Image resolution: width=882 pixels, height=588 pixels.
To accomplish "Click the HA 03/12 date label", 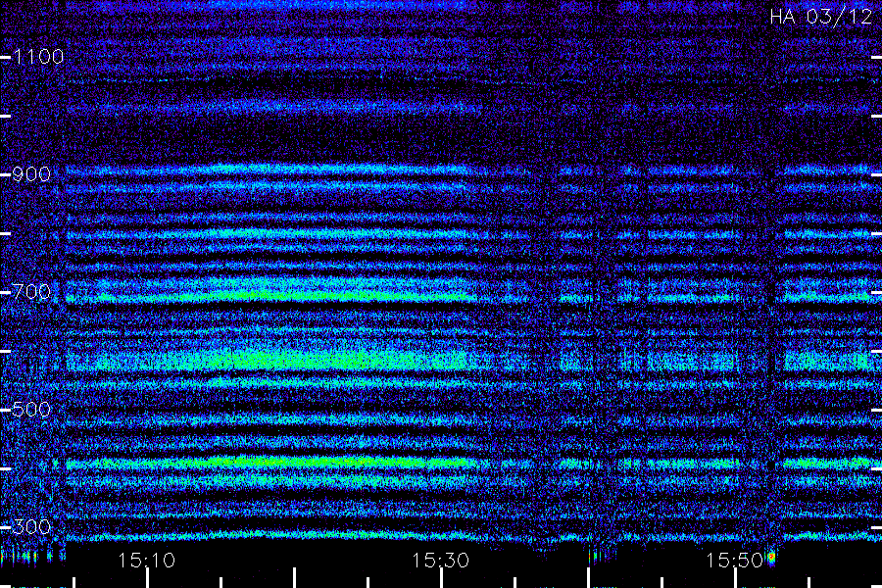I will pos(820,17).
